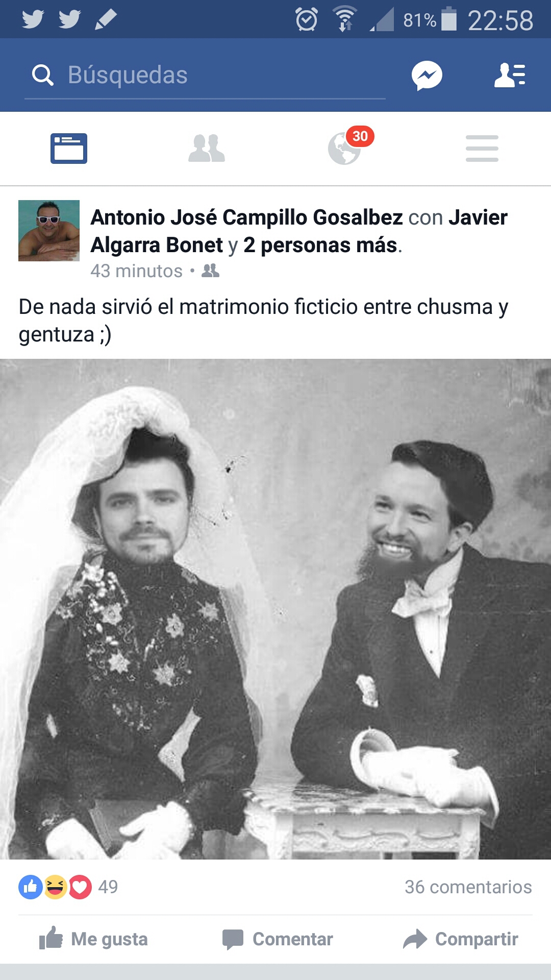Screen dimensions: 551x980
Task: View the 49 reactions list
Action: (x=68, y=887)
